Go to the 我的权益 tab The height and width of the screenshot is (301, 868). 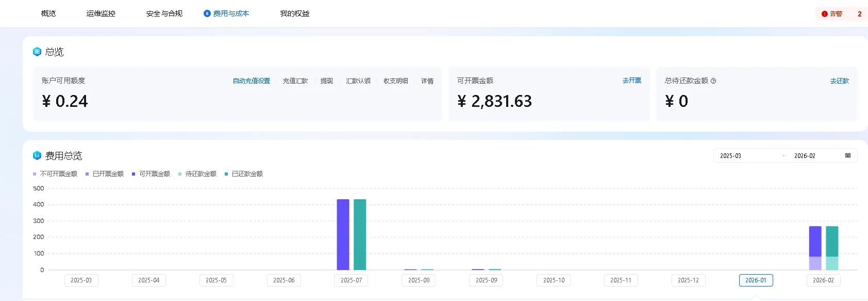click(x=295, y=13)
